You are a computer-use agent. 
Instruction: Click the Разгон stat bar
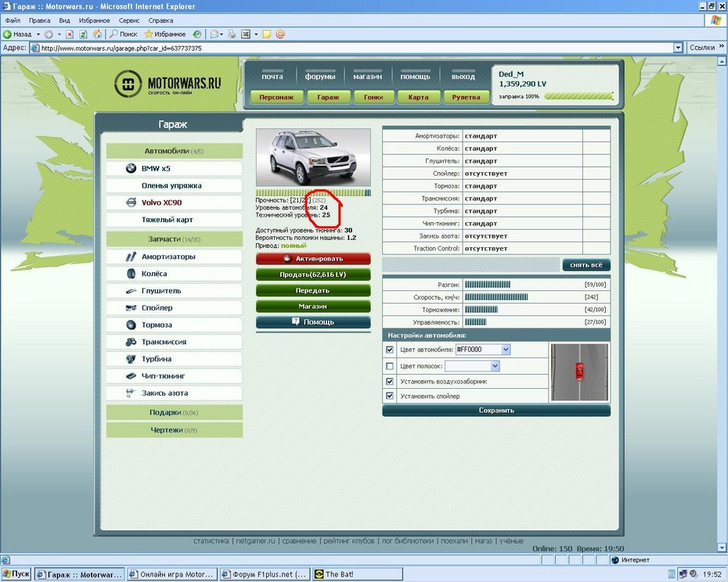tap(488, 285)
